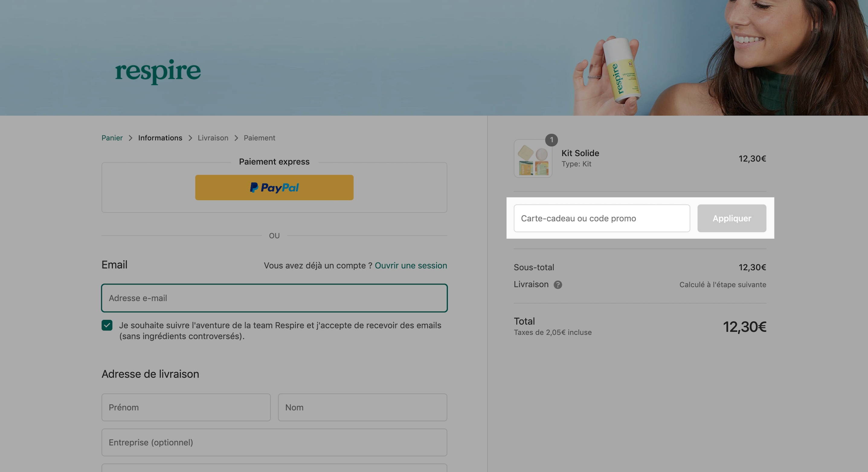This screenshot has height=472, width=868.
Task: Click the chevron before Paiement breadcrumb
Action: point(236,138)
